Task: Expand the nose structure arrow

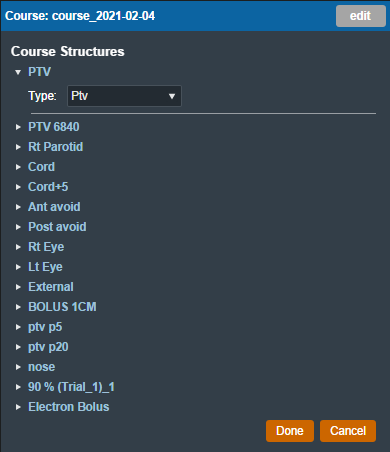Action: click(x=18, y=367)
